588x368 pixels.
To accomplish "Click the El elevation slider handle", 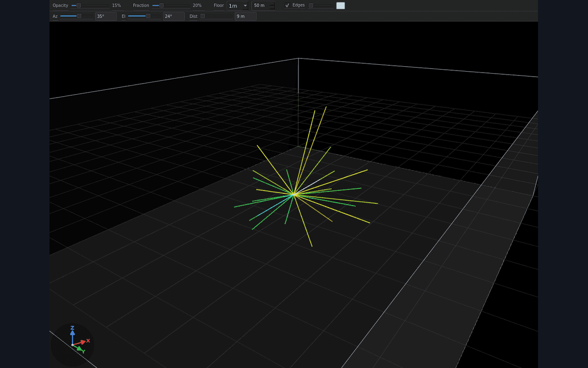I will pyautogui.click(x=148, y=16).
